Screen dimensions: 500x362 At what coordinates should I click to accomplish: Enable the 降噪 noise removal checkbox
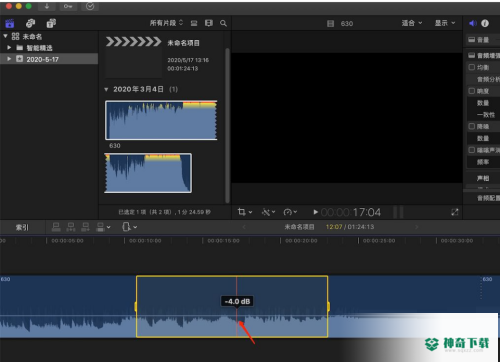pos(472,126)
